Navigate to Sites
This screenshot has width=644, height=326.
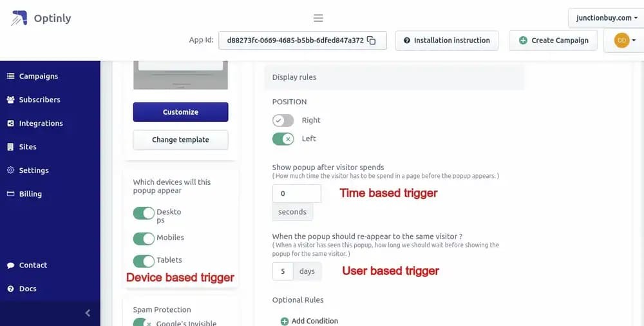pos(28,147)
